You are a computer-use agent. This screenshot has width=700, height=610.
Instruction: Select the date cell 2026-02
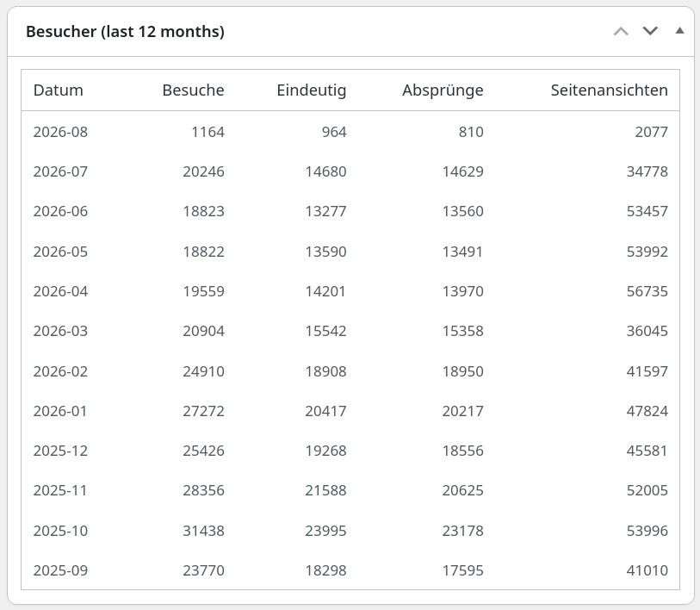[x=61, y=371]
